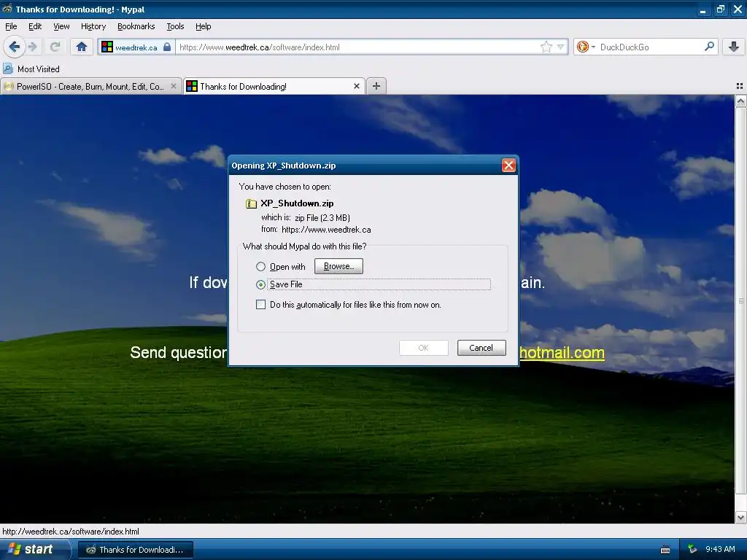Click the vertical scrollbar thumb grip
Viewport: 747px width, 560px height.
coord(741,300)
